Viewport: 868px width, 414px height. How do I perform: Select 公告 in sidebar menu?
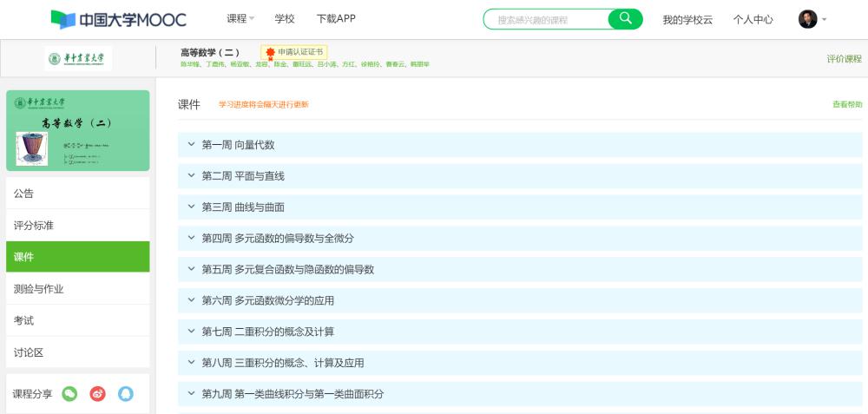coord(78,194)
